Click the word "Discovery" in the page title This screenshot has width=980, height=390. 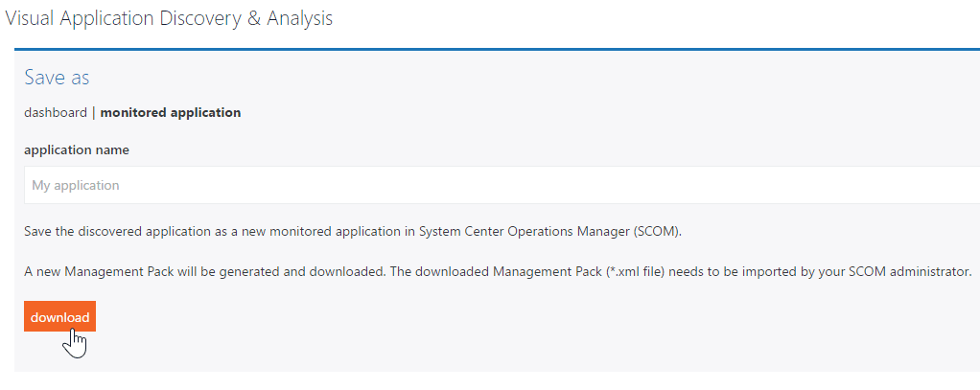pyautogui.click(x=201, y=18)
